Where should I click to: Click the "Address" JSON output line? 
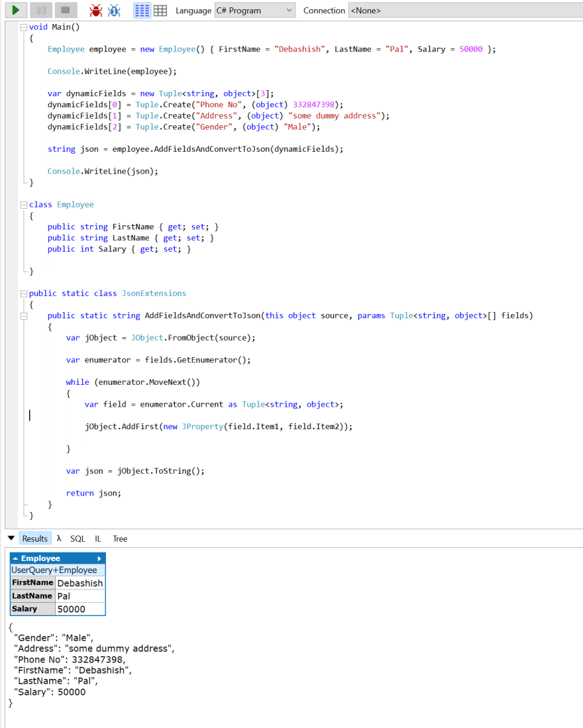pos(94,649)
